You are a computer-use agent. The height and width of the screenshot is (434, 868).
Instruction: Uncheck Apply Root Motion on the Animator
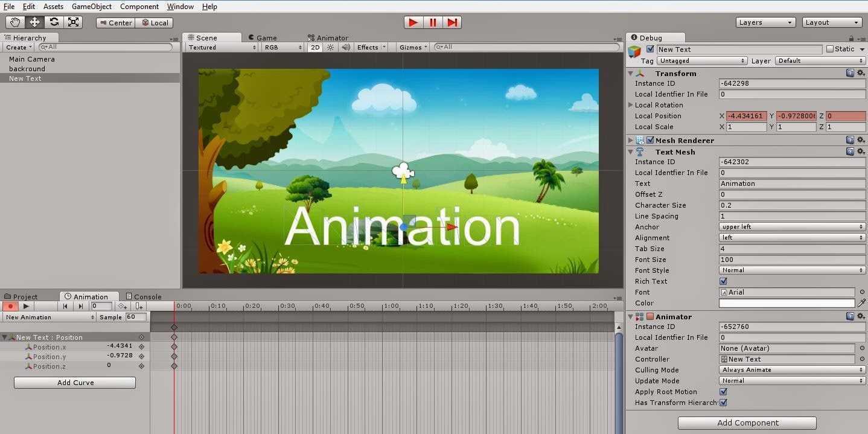coord(723,392)
